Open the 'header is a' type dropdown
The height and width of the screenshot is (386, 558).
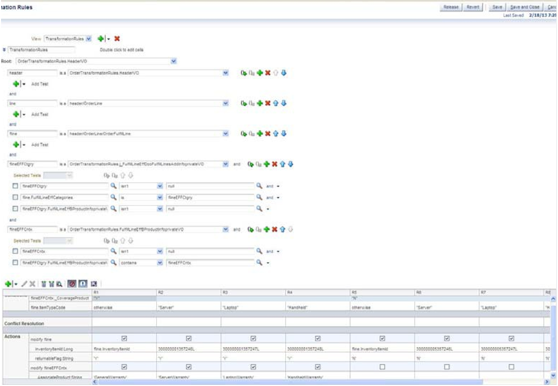click(x=226, y=73)
